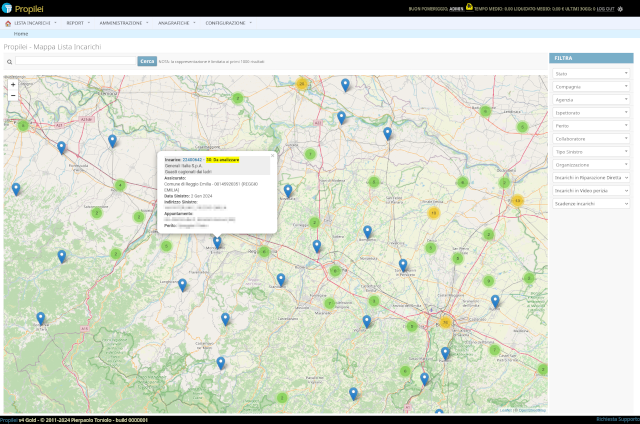The height and width of the screenshot is (424, 640).
Task: Open the settings gear icon after Log Out
Action: pyautogui.click(x=620, y=9)
